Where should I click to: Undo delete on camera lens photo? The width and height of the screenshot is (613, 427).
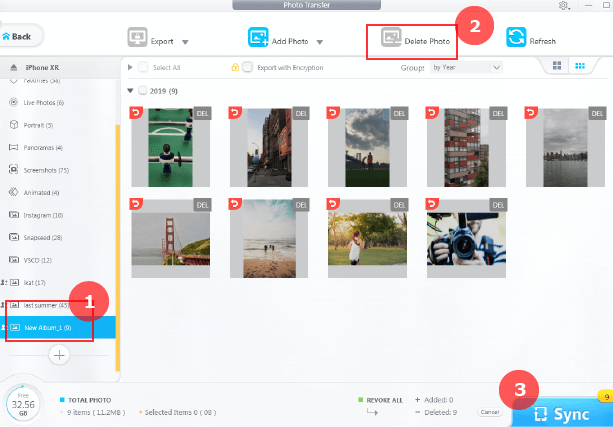pyautogui.click(x=432, y=204)
